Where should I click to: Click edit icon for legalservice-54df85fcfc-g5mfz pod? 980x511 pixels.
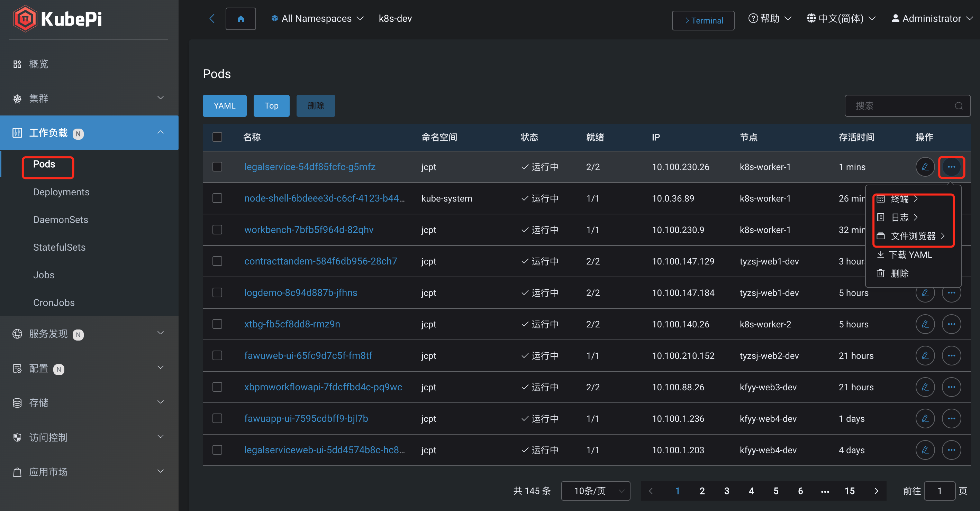point(925,167)
